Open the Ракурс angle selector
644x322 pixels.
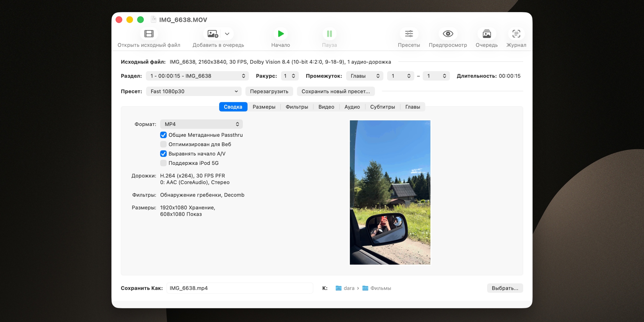click(x=290, y=76)
